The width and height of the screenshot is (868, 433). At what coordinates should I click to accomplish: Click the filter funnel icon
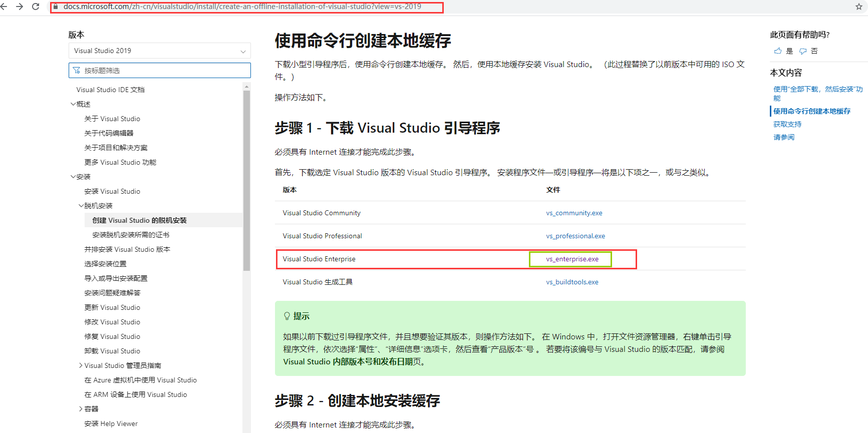click(77, 71)
